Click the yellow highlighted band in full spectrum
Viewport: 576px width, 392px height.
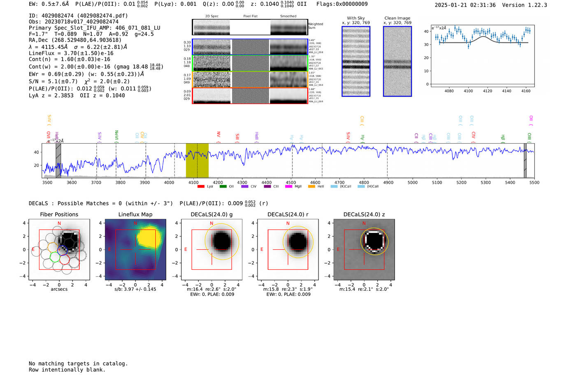click(197, 160)
